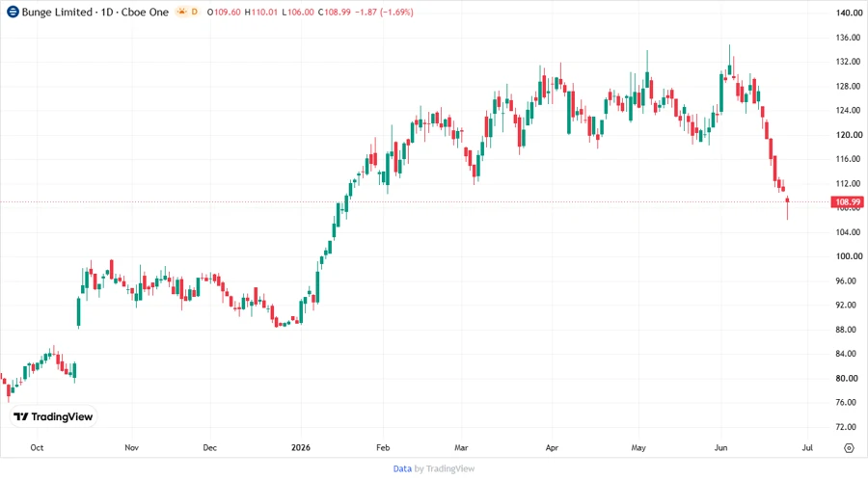Click the latest red candle near 108.99
The image size is (868, 480).
pyautogui.click(x=787, y=207)
